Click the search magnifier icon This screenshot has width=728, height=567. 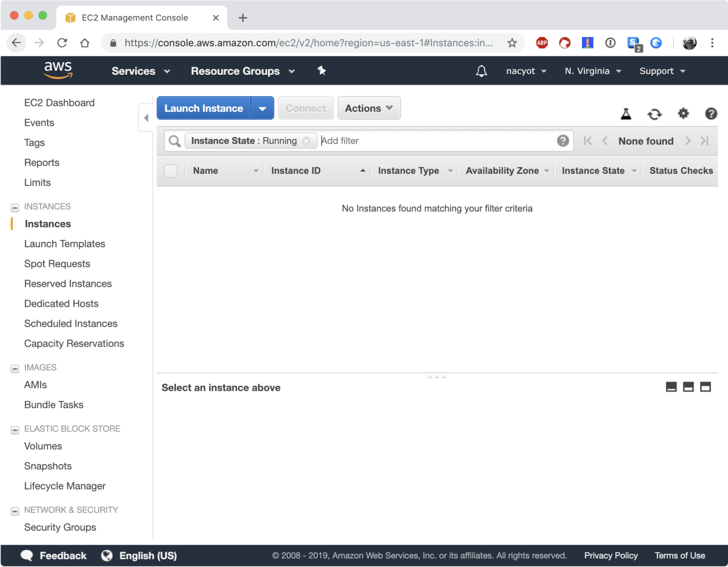174,141
